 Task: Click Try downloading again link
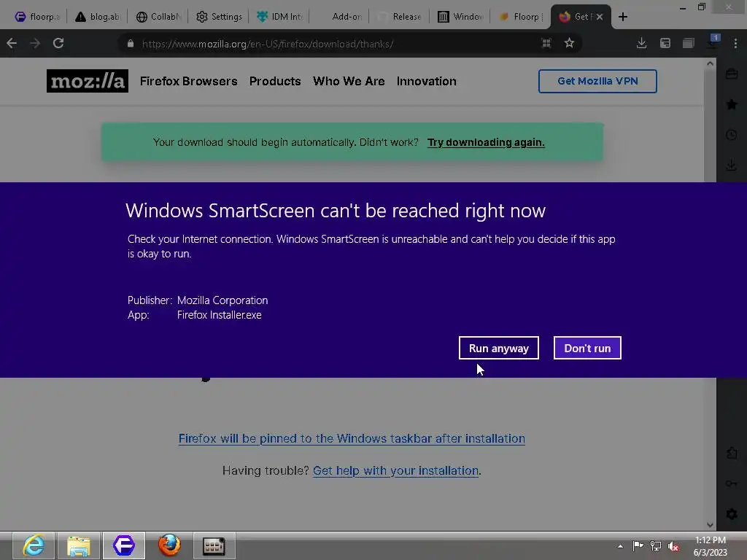[x=485, y=142]
